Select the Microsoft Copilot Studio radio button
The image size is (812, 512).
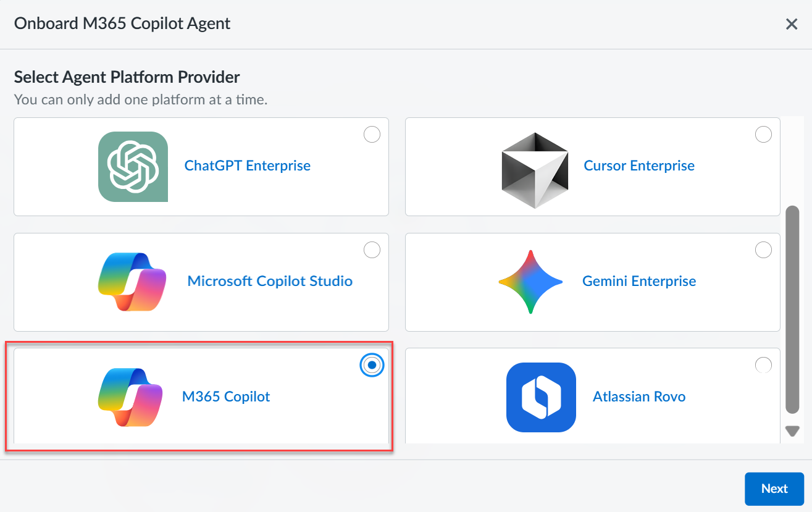(372, 250)
